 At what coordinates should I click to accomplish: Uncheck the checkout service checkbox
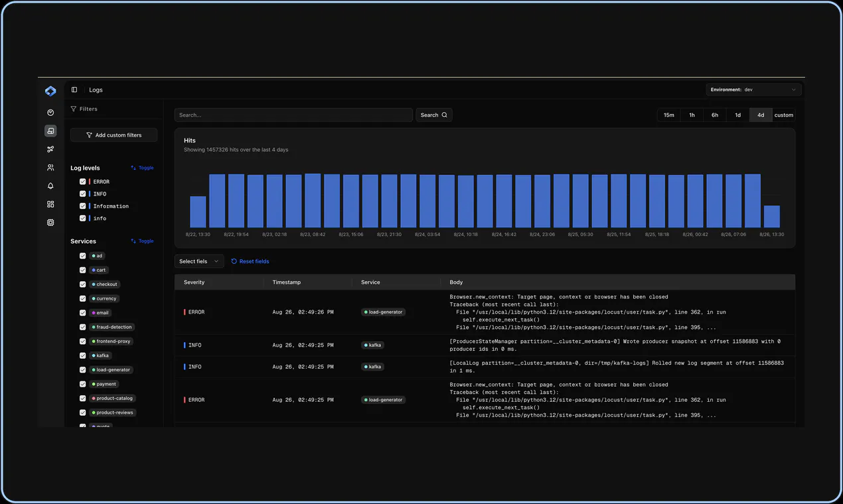click(x=82, y=284)
